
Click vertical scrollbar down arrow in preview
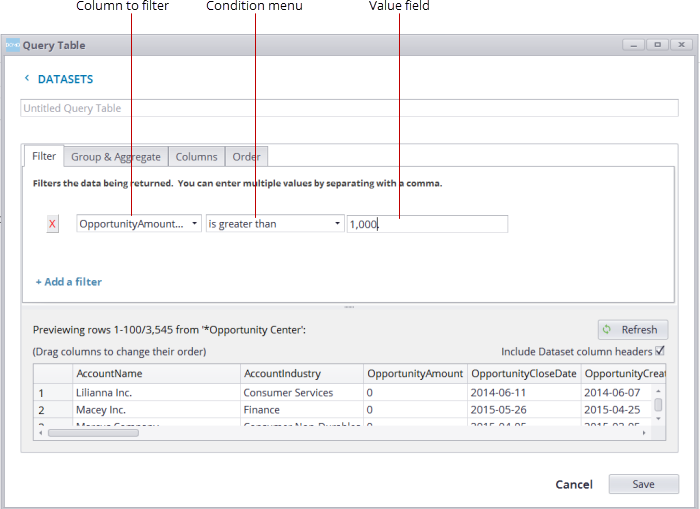(x=658, y=419)
